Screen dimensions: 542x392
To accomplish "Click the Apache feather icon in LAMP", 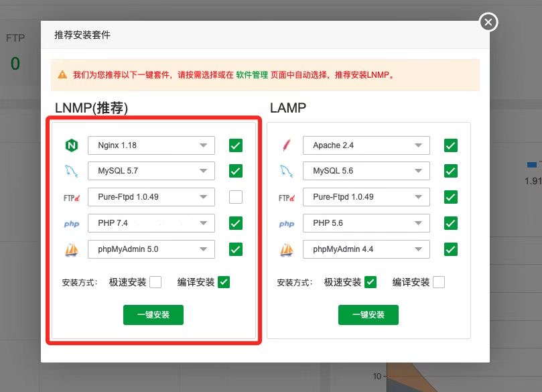I will (x=287, y=145).
